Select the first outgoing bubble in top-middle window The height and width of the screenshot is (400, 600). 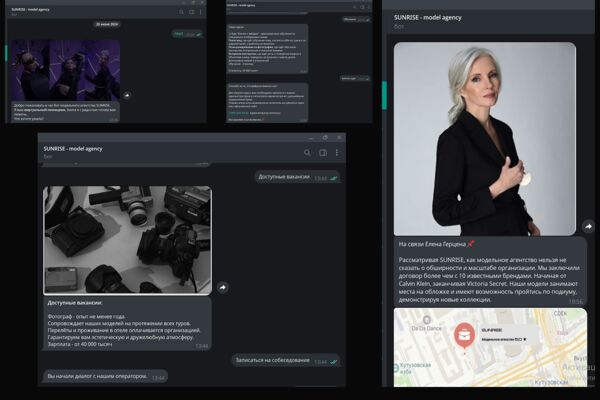[356, 19]
